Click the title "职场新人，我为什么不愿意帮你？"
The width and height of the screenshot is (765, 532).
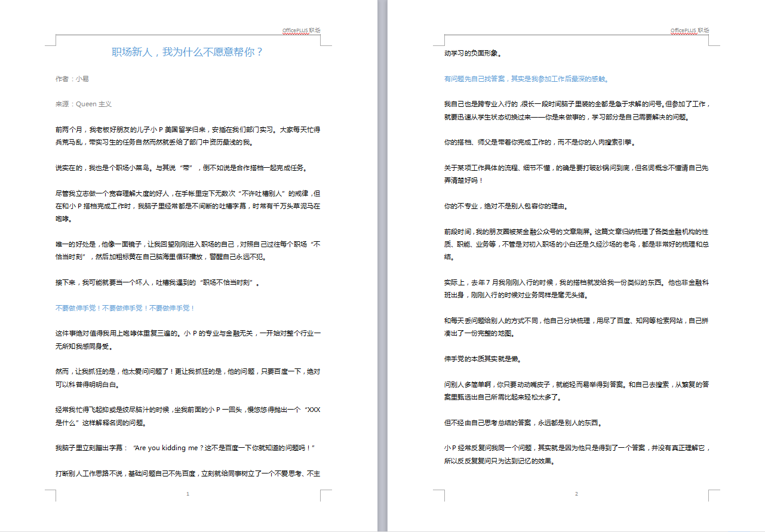click(x=188, y=52)
